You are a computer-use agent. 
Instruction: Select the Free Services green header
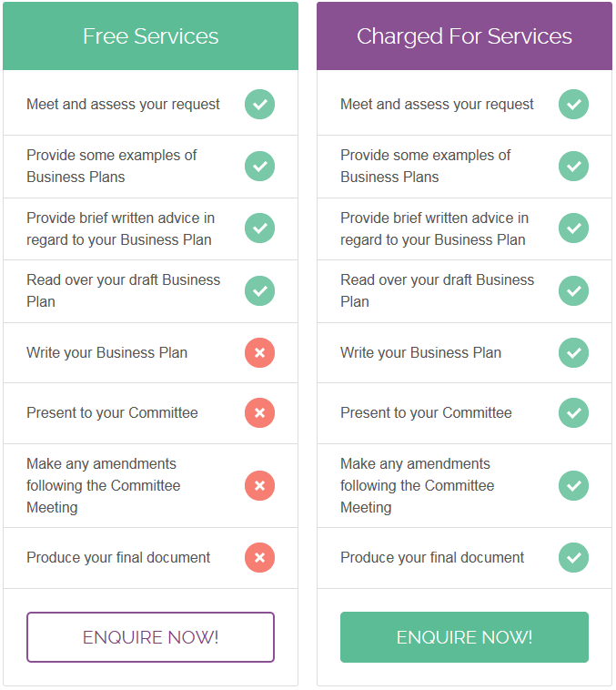point(150,36)
